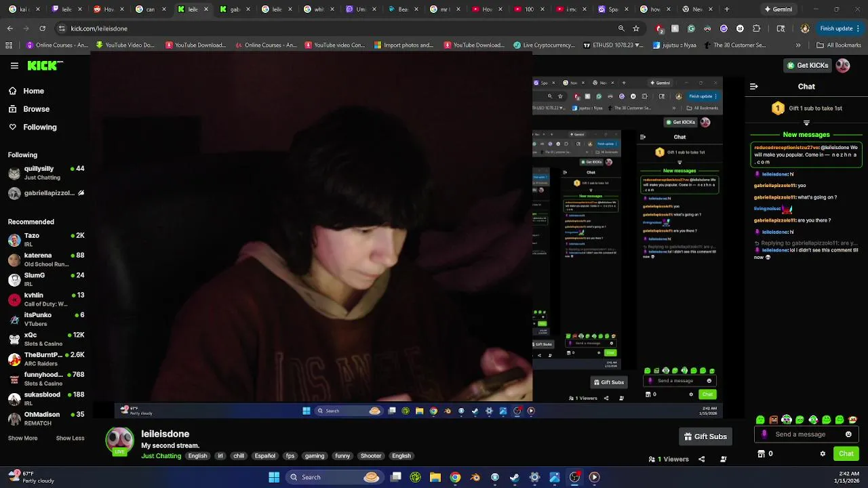The width and height of the screenshot is (868, 488).
Task: Open chat settings gear icon
Action: pyautogui.click(x=823, y=454)
